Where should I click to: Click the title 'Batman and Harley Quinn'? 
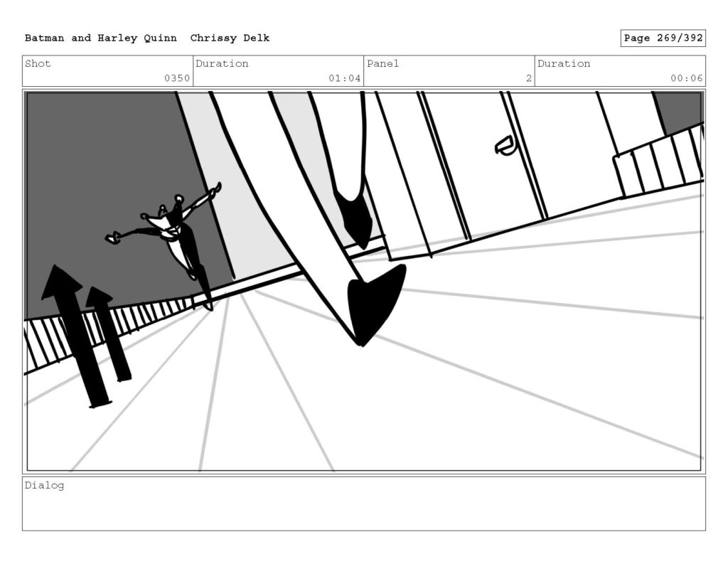pos(101,38)
